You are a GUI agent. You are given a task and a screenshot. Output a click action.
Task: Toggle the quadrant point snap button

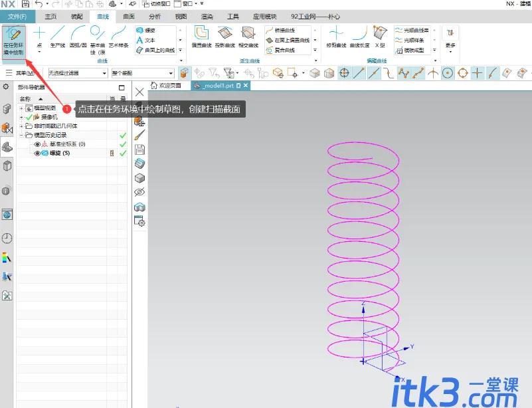pos(463,73)
